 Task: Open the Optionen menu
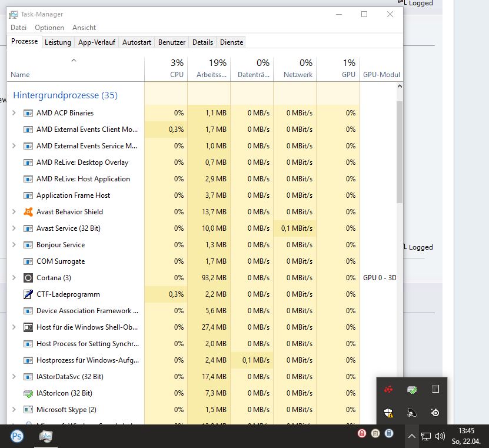pyautogui.click(x=49, y=28)
